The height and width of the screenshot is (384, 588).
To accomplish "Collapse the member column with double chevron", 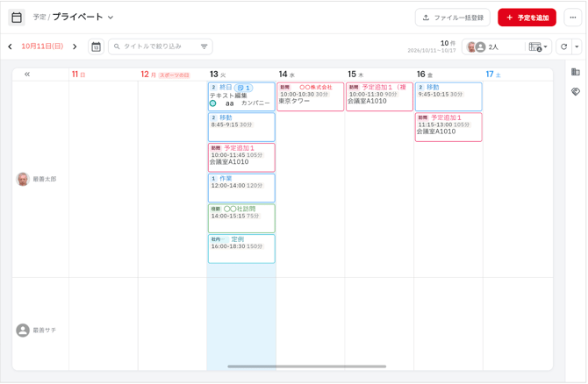I will click(27, 75).
